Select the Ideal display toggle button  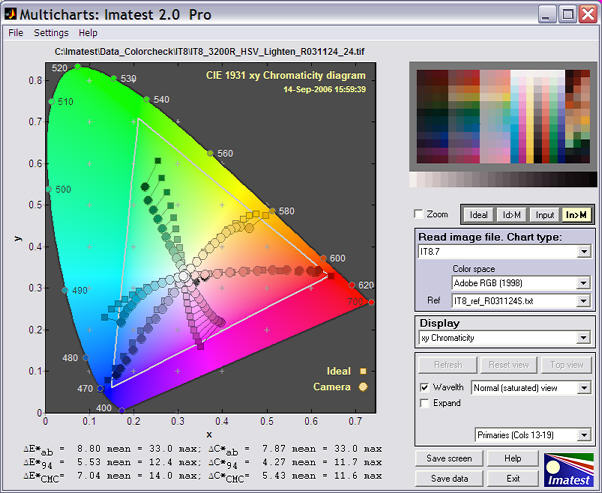478,215
